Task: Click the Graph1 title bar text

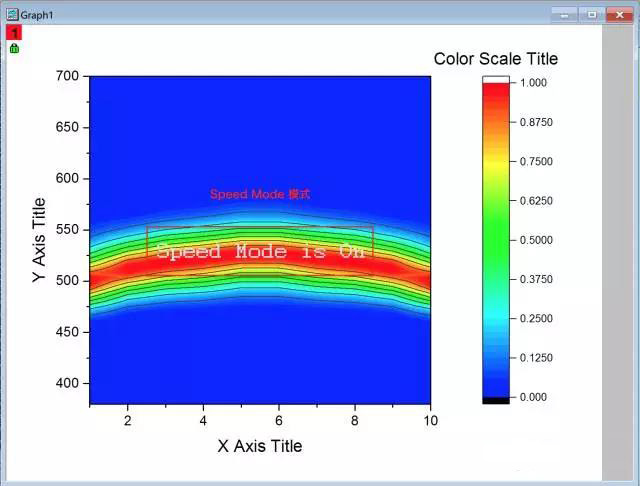Action: tap(37, 15)
